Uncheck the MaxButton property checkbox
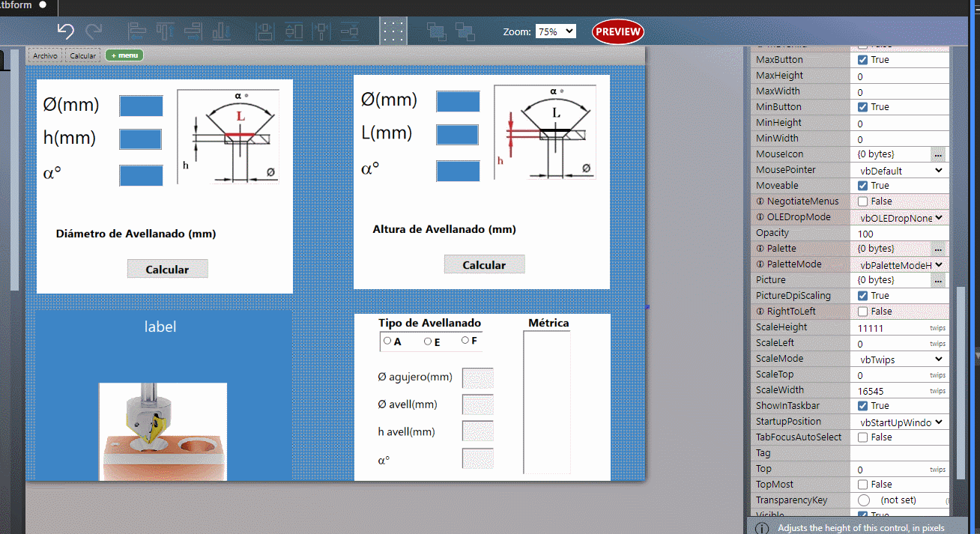Screen dimensions: 980x534 point(862,60)
